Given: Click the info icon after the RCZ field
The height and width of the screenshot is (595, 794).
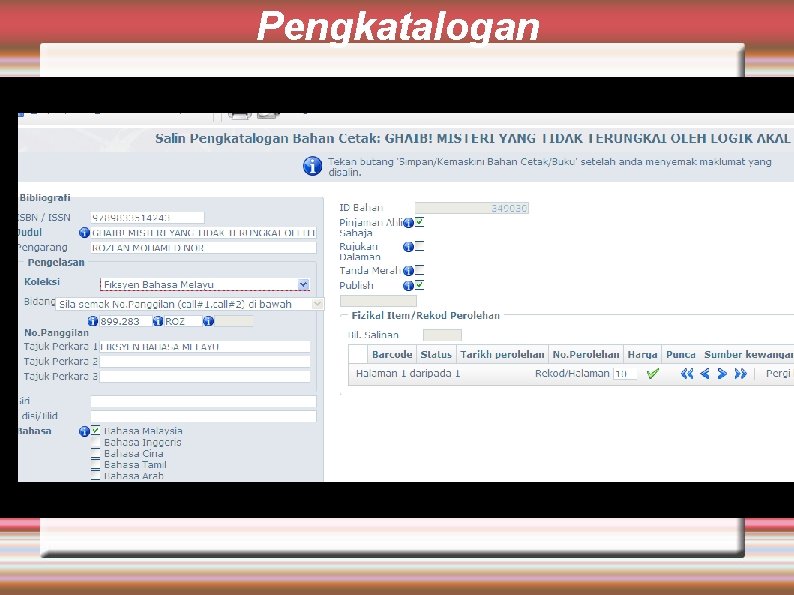Looking at the screenshot, I should (208, 321).
